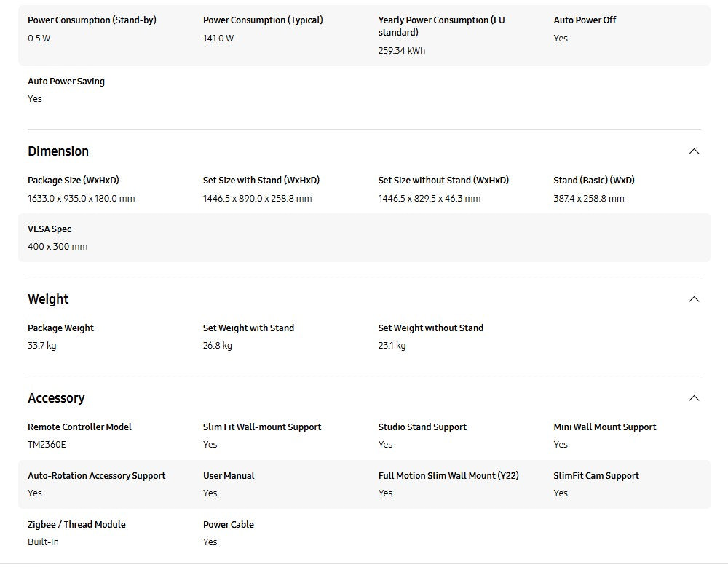Screen dimensions: 728x567
Task: Click the Full Motion Slim Wall Mount (Y22) label
Action: (448, 476)
